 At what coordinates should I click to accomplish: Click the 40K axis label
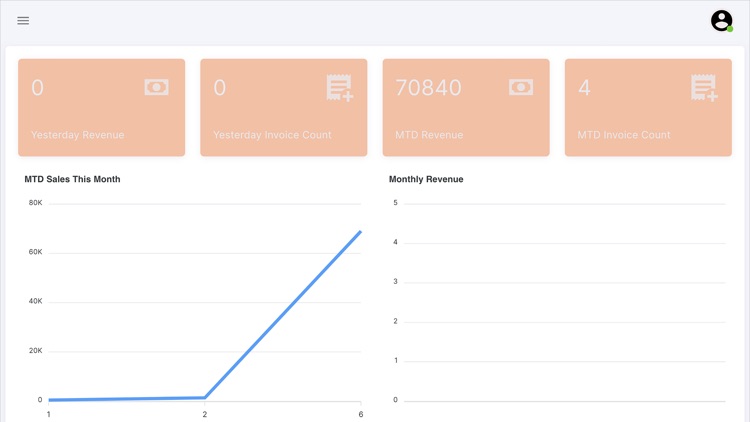[35, 301]
